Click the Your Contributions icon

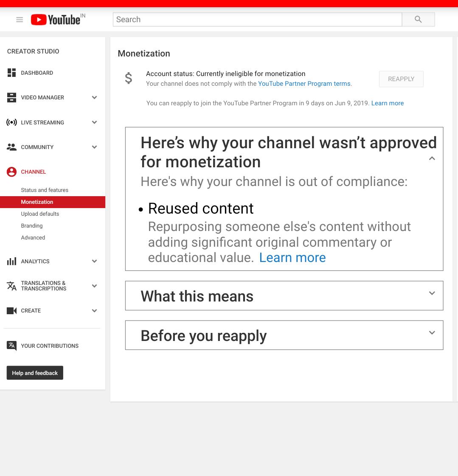(x=11, y=346)
